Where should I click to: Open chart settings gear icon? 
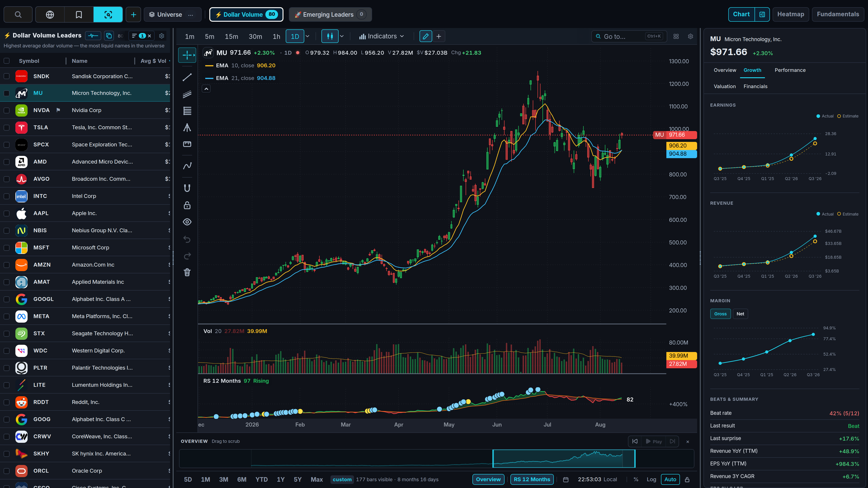(690, 36)
